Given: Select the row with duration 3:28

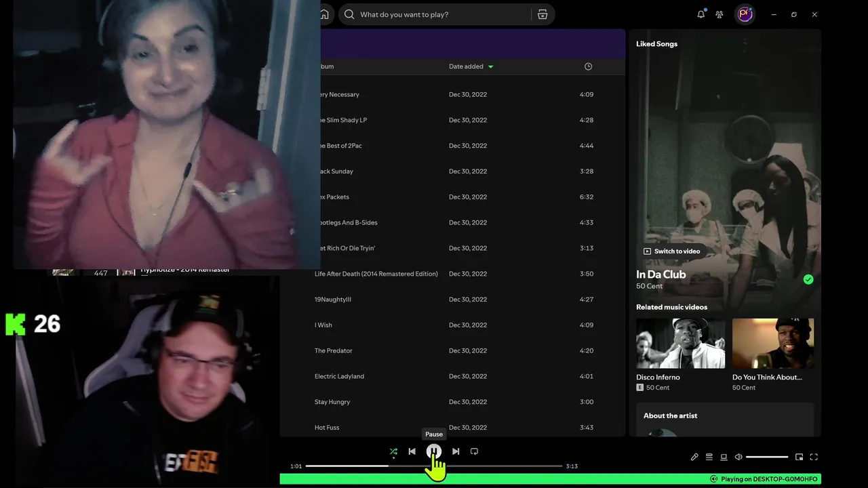Looking at the screenshot, I should (x=452, y=171).
